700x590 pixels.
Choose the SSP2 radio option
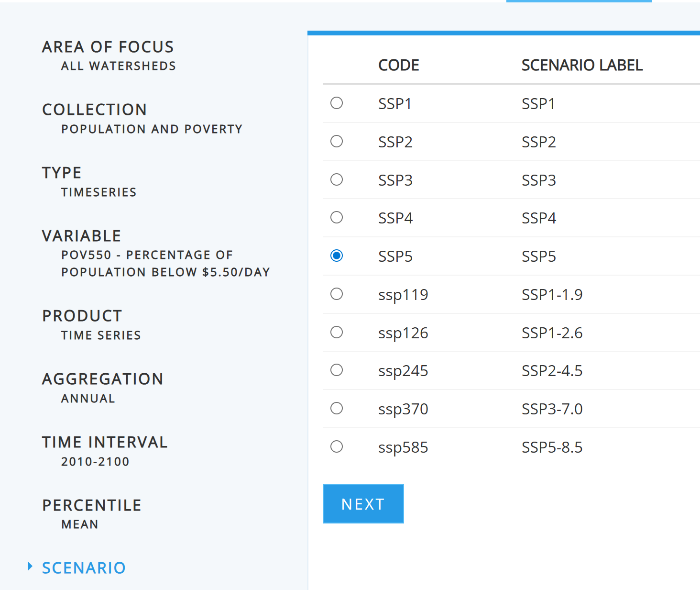[x=337, y=141]
